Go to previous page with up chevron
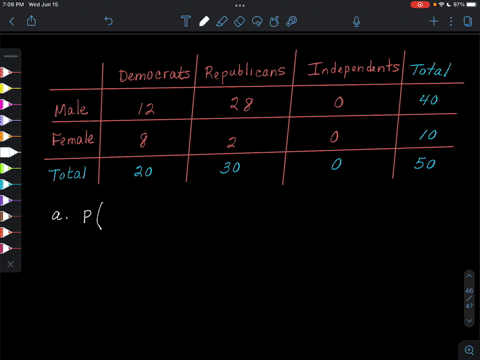Viewport: 480px width, 360px height. 469,276
